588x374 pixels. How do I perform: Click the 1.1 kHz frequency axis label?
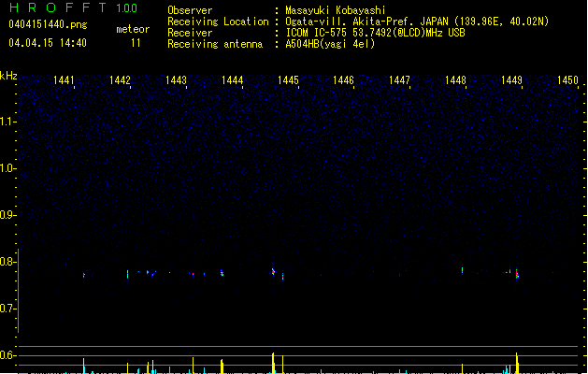coord(7,122)
